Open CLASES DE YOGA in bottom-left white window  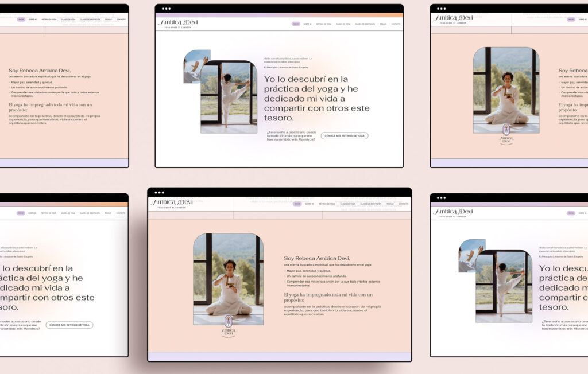coord(68,213)
